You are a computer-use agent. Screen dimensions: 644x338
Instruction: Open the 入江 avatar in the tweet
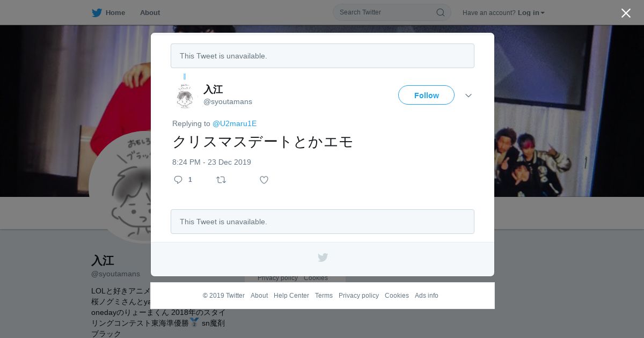[x=185, y=95]
